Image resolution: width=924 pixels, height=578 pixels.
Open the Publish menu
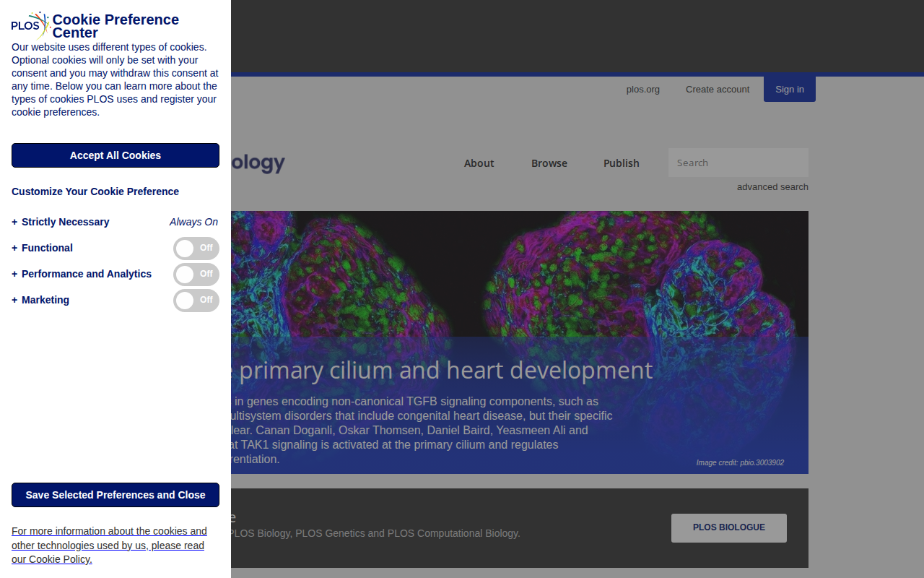tap(622, 163)
